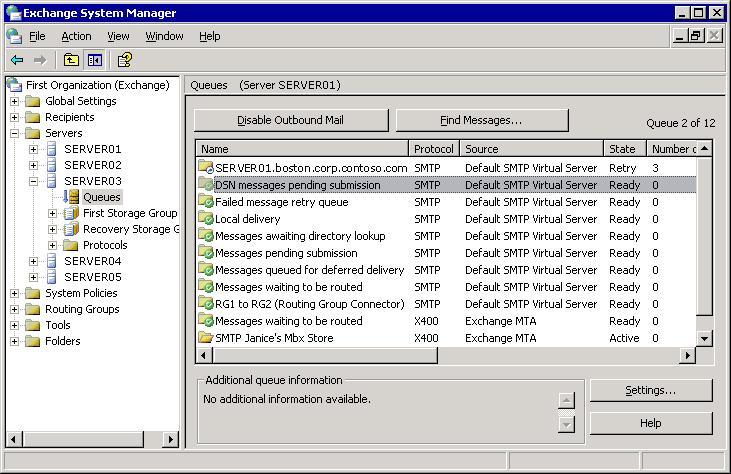Click the Queues node icon under SERVER03
This screenshot has height=474, width=731.
coord(71,197)
